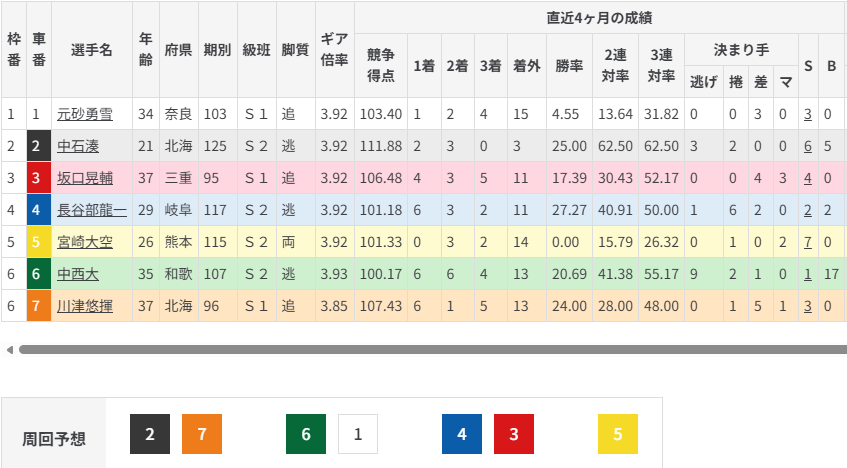
Task: Open the S count link for 宮崎大空
Action: click(807, 243)
